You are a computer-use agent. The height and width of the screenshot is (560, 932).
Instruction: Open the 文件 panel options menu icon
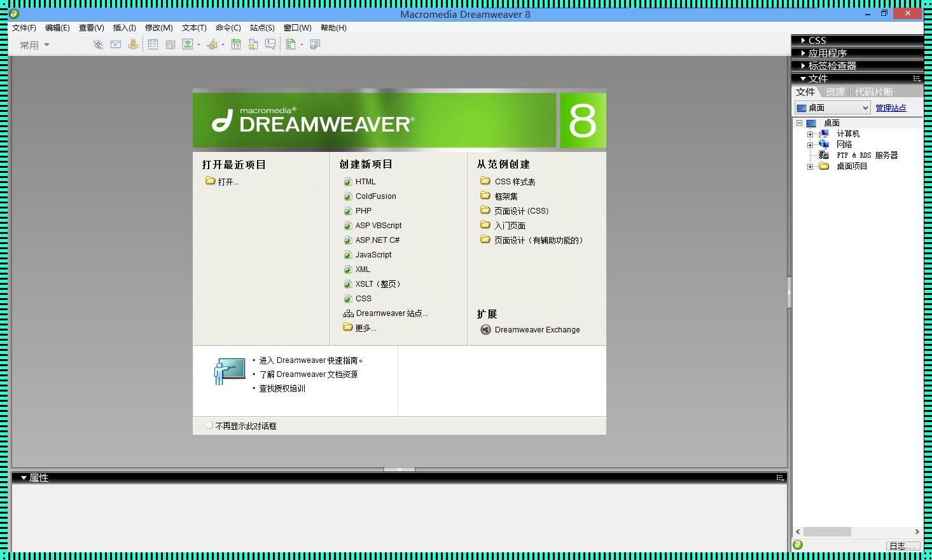[916, 78]
